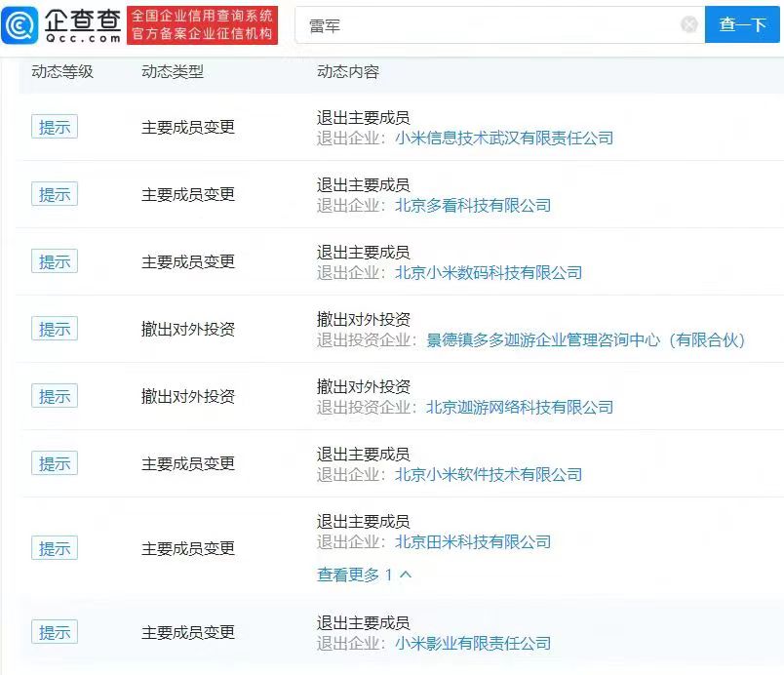The width and height of the screenshot is (784, 675).
Task: Click the 查一下 search button
Action: [x=743, y=25]
